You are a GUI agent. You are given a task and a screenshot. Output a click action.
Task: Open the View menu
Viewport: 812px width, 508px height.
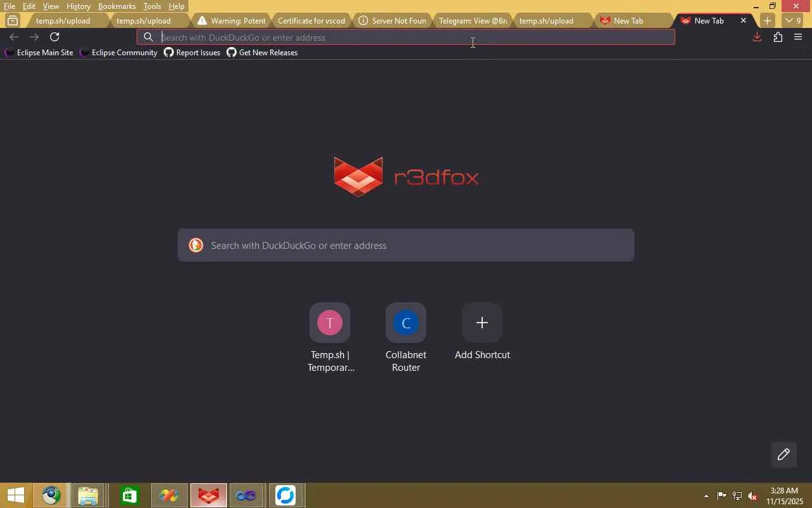pos(51,6)
